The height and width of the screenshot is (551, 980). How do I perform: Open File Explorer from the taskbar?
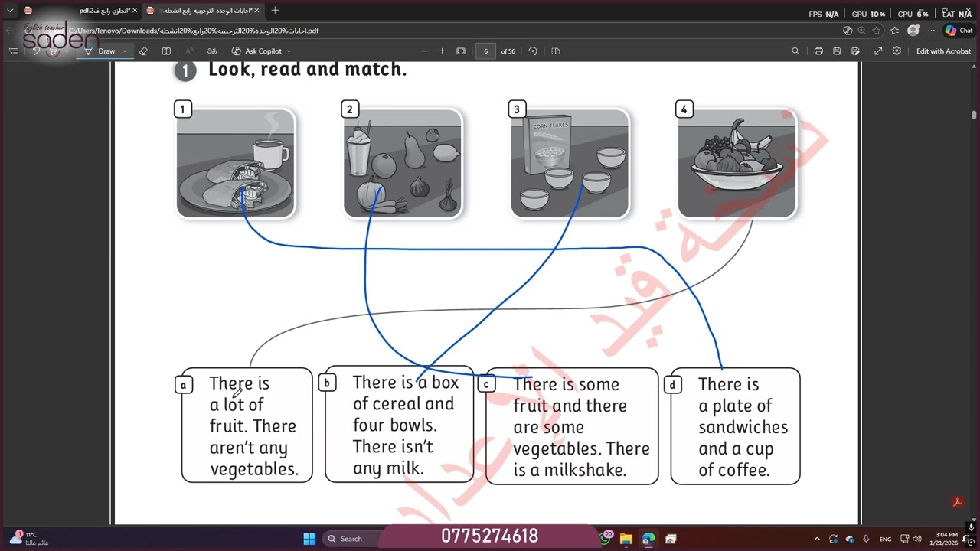coord(626,539)
